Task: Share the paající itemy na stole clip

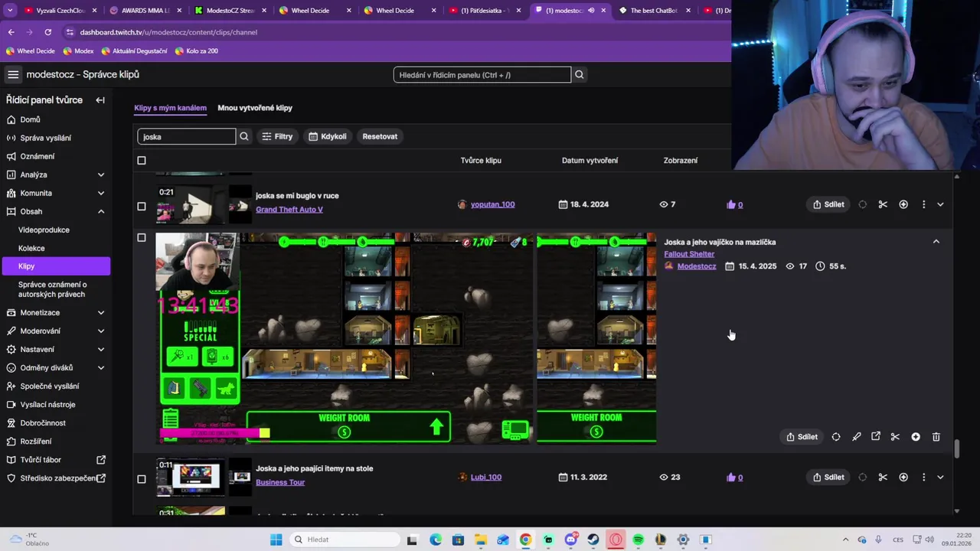Action: tap(828, 478)
